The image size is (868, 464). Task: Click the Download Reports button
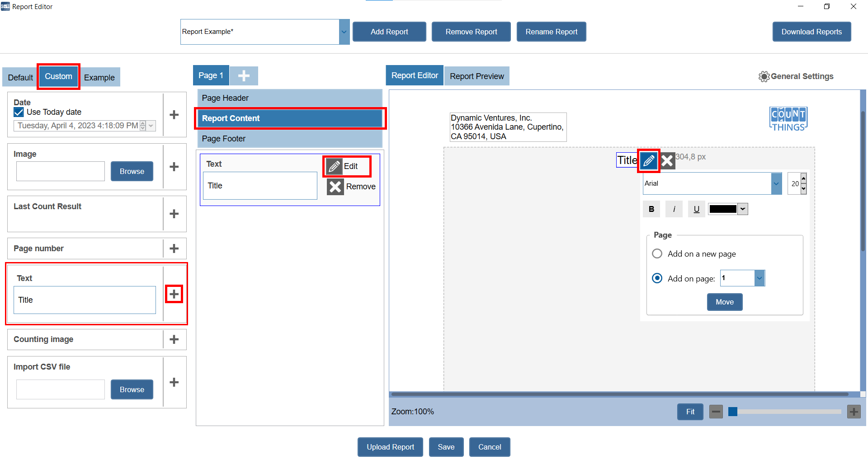click(811, 32)
